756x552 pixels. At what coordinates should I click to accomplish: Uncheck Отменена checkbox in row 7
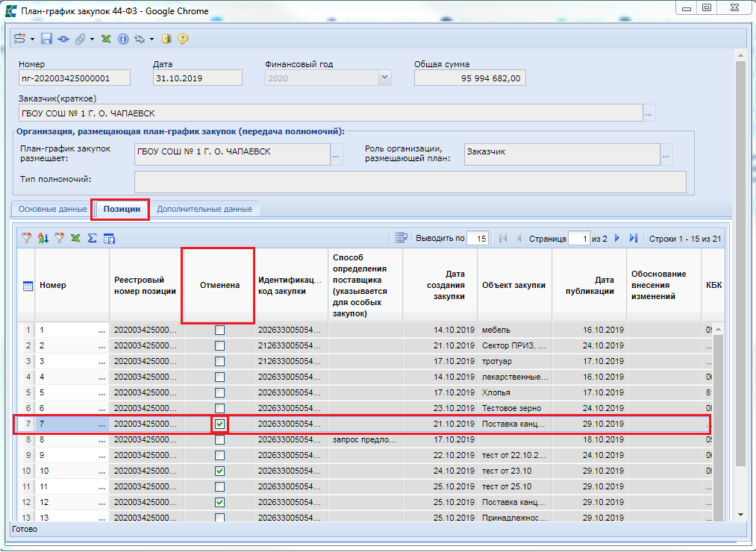click(x=219, y=424)
